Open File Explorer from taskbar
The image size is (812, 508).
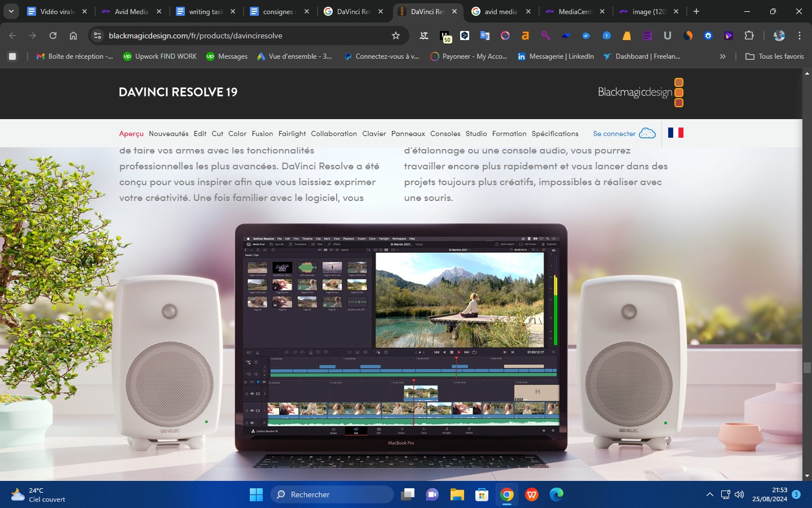[x=457, y=494]
